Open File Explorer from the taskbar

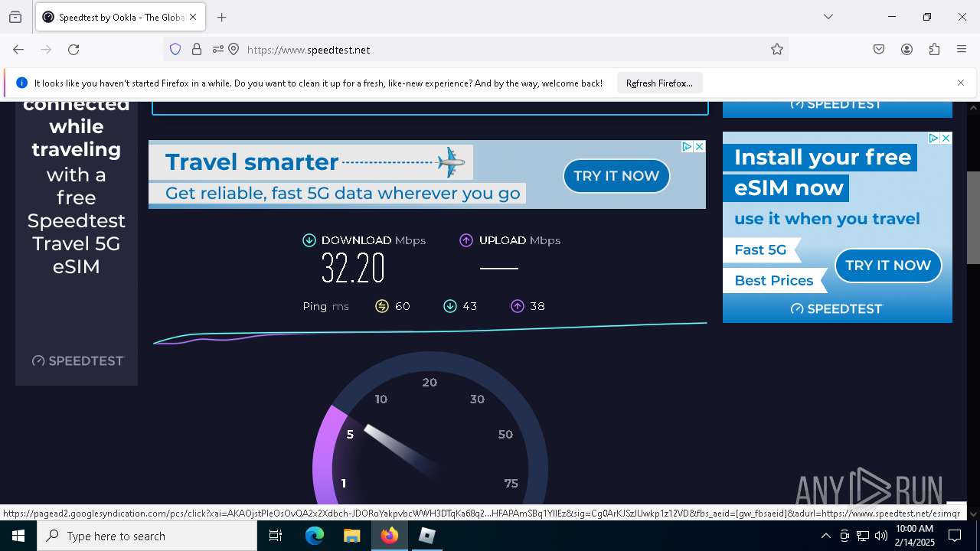pos(351,536)
